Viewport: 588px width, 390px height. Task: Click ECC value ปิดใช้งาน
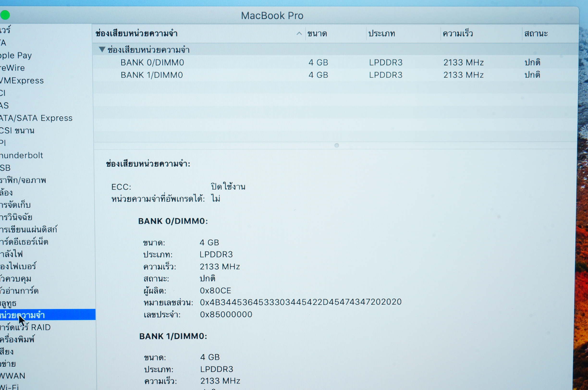[228, 186]
